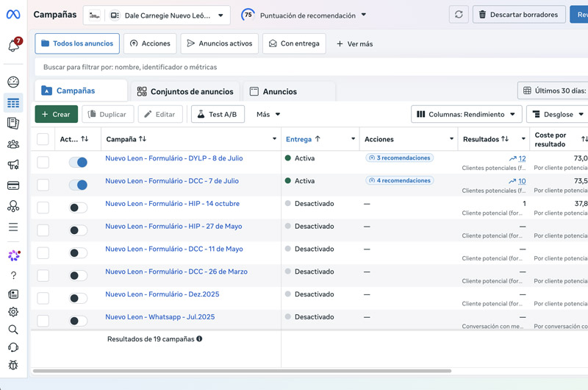The height and width of the screenshot is (390, 588).
Task: Open the experiments nodes icon in sidebar
Action: [13, 206]
